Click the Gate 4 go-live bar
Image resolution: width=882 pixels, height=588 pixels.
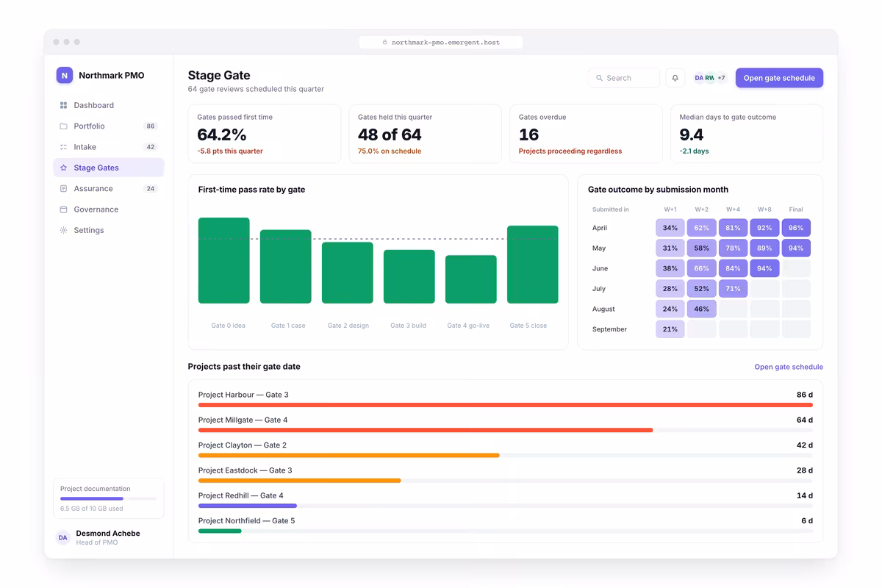471,279
